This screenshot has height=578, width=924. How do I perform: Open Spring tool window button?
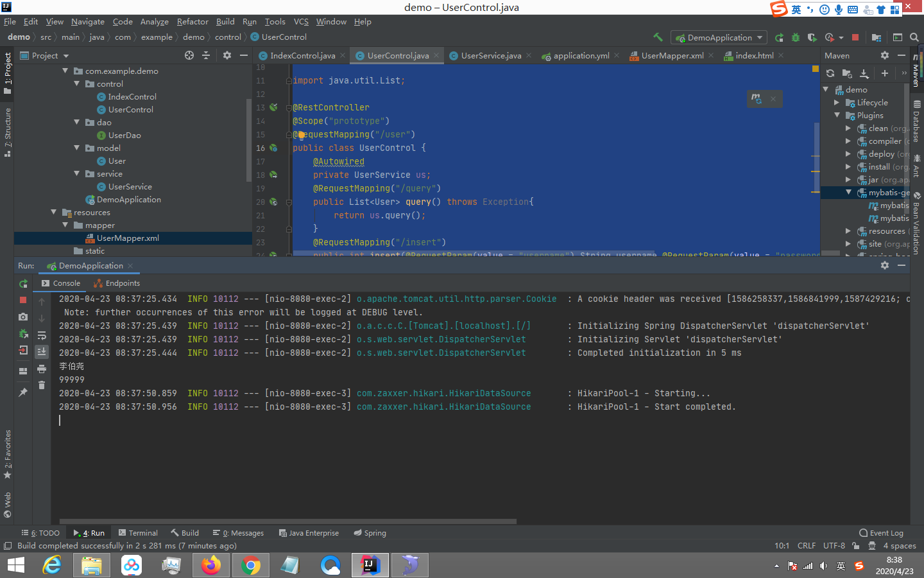(370, 532)
